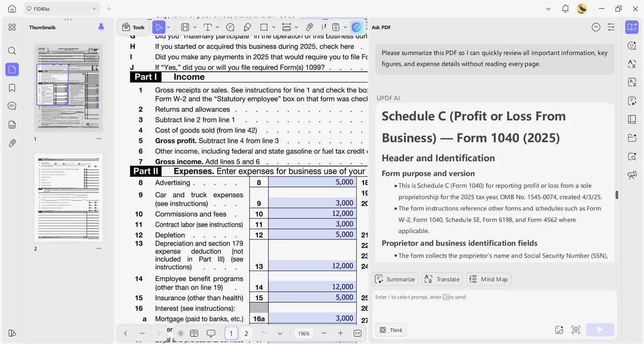The image size is (644, 344).
Task: Open the attachments paperclip in sidebar
Action: tap(12, 143)
